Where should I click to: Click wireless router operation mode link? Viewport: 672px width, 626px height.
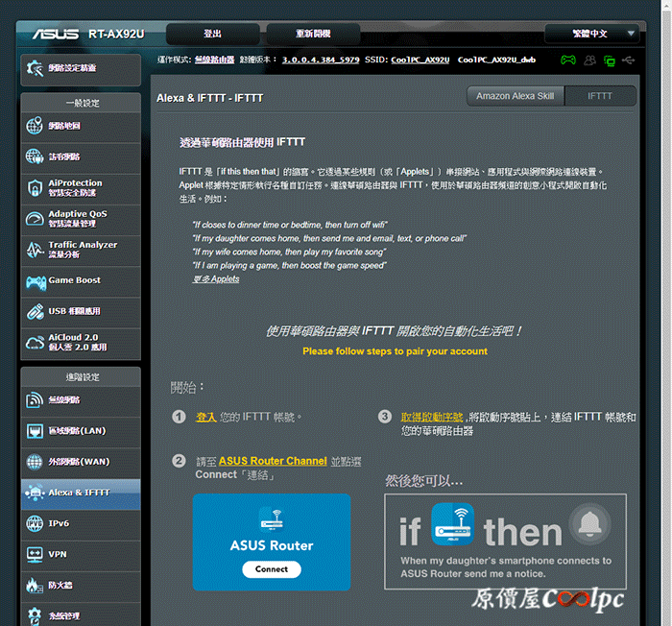coord(215,60)
